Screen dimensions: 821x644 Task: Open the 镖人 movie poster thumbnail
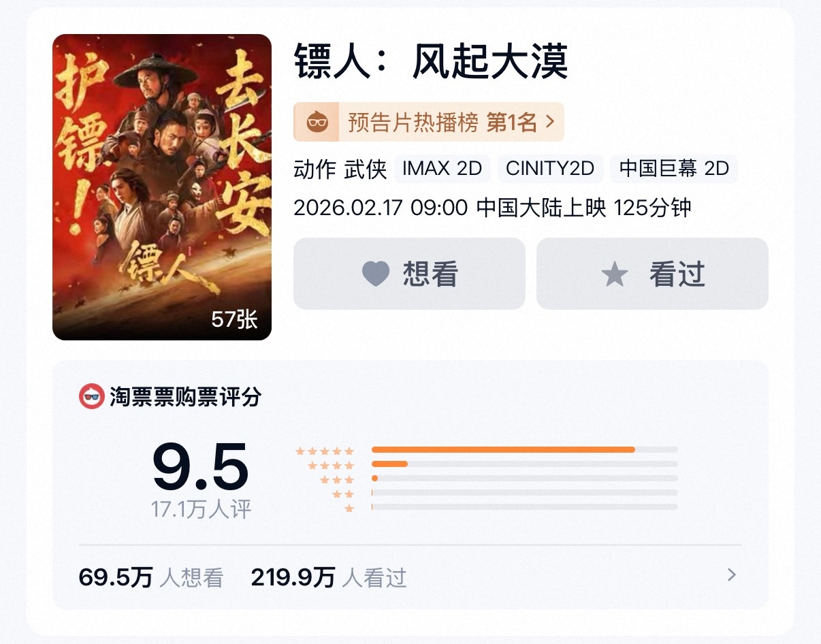click(x=162, y=187)
